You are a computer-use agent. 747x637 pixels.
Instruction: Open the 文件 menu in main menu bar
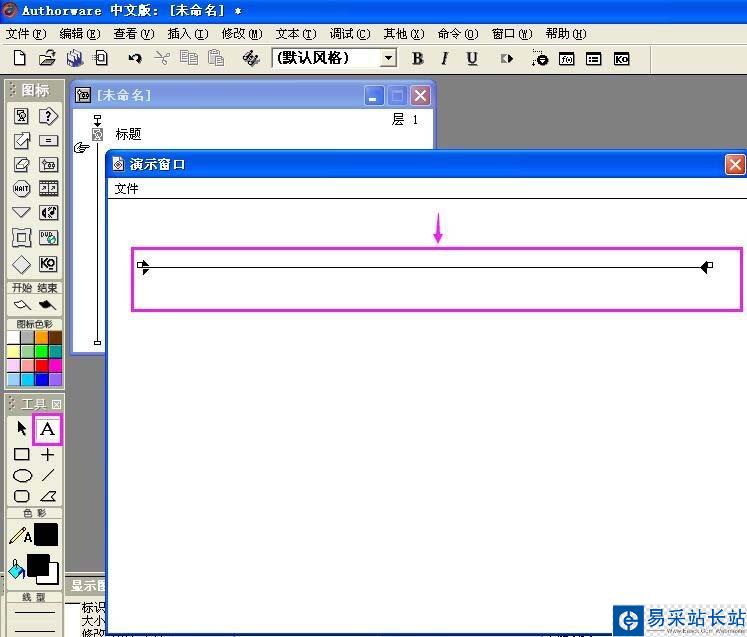point(26,34)
